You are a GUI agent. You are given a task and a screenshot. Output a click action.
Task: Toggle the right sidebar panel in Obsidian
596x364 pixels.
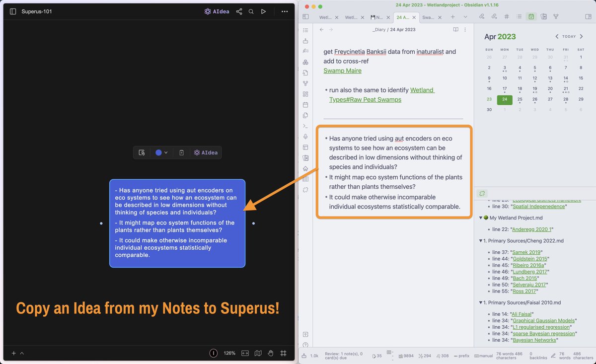(589, 16)
